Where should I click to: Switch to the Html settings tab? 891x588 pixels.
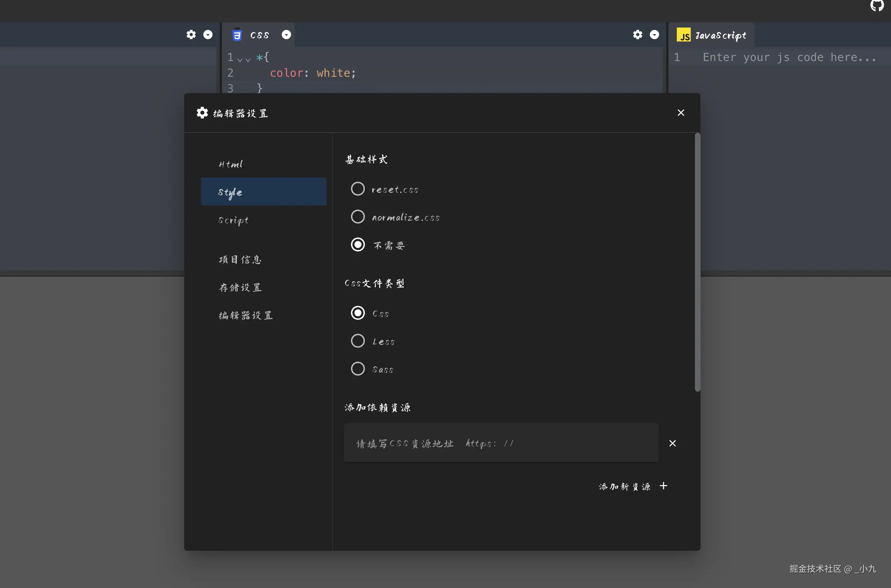[231, 164]
